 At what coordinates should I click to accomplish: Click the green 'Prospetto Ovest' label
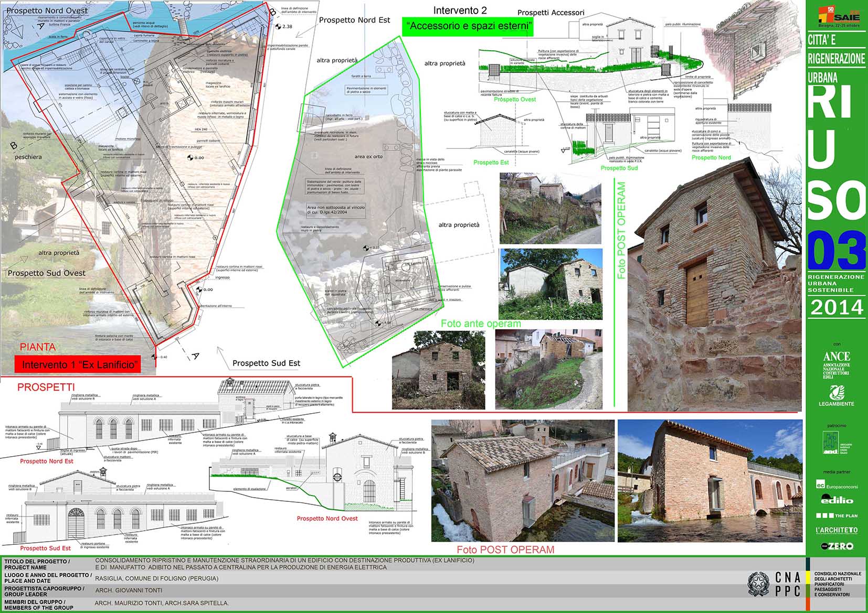coord(515,100)
